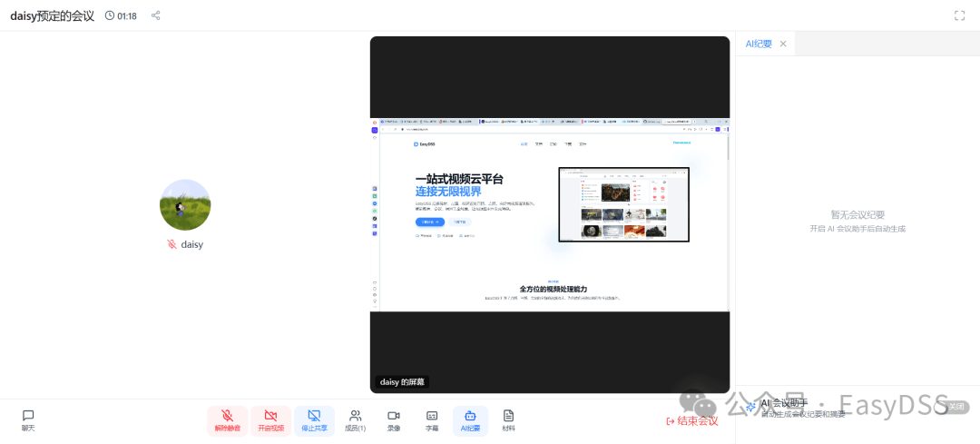Click the 开启 AI 会议助手后自动生成 hint
980x444 pixels.
pos(857,229)
